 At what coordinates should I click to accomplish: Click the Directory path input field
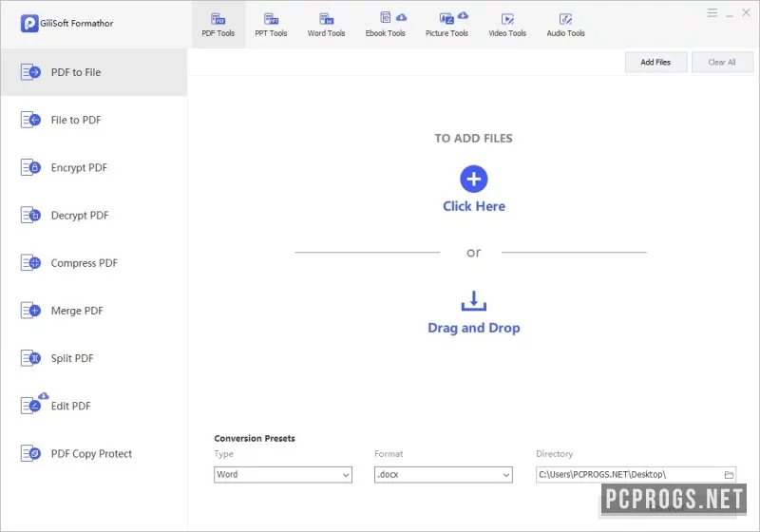636,475
